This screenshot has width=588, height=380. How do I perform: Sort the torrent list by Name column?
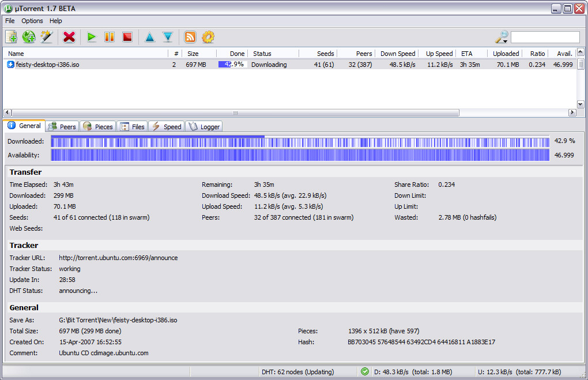coord(85,54)
